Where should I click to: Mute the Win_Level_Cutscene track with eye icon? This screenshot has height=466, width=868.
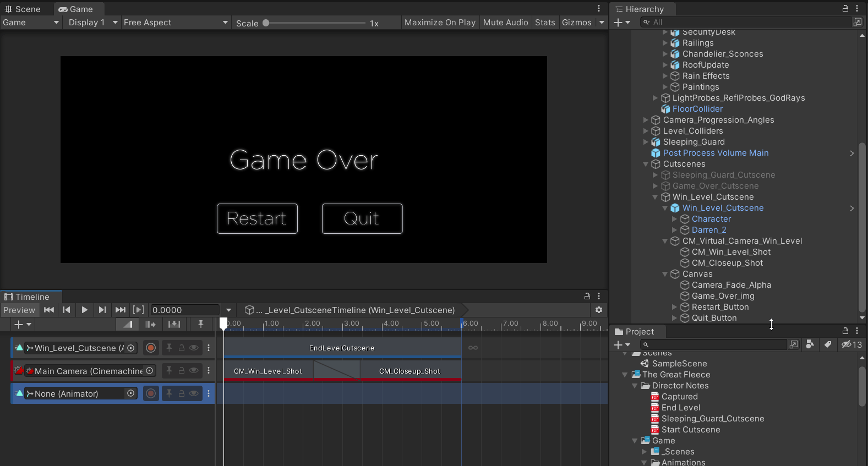(x=194, y=348)
